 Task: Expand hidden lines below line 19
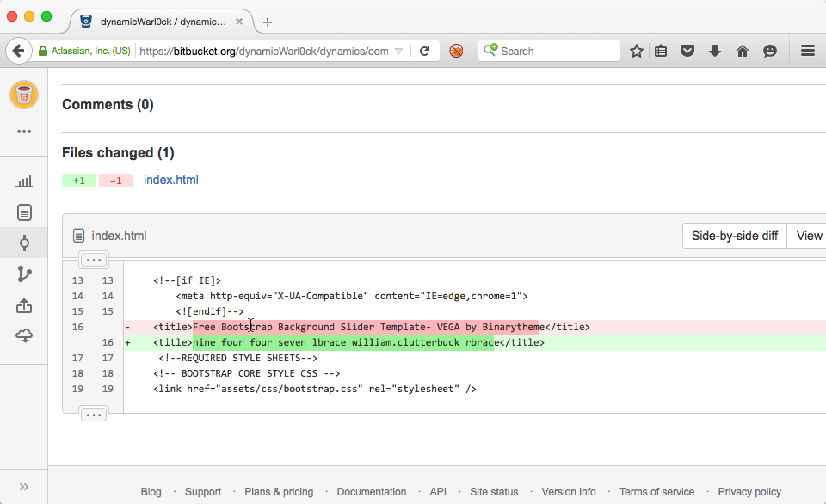point(94,415)
